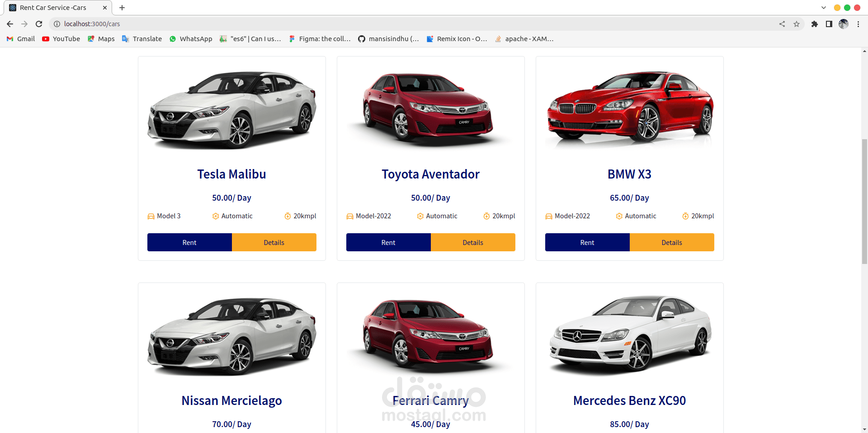Click the site info icon in address bar
The height and width of the screenshot is (433, 868).
[57, 24]
